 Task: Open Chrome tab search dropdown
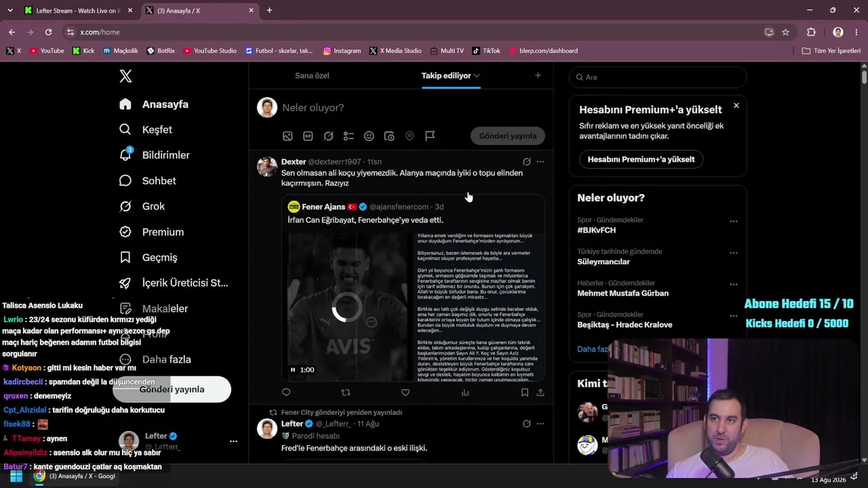click(x=9, y=11)
